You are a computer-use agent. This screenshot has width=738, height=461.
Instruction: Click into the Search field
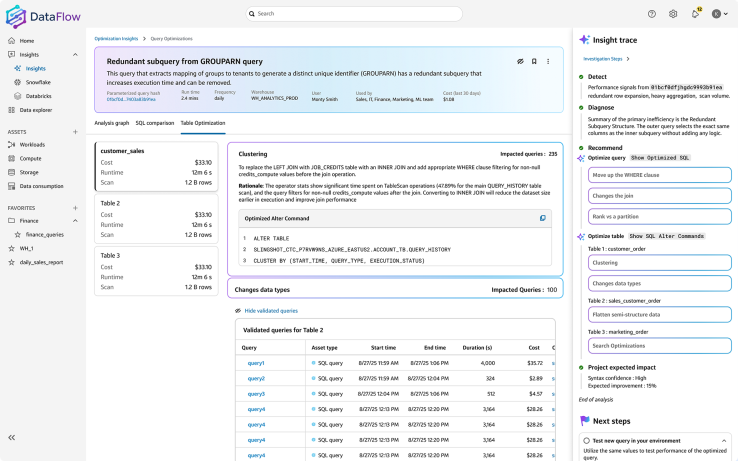point(354,14)
